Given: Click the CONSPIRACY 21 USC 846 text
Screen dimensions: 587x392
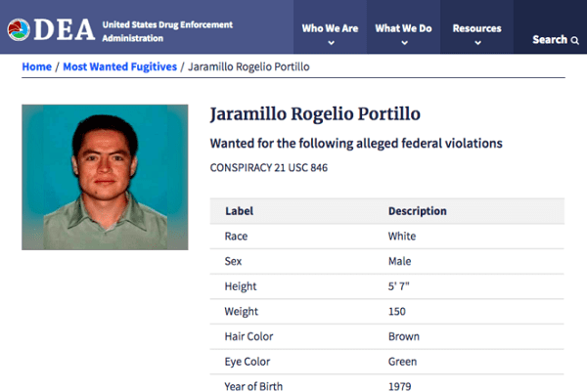Looking at the screenshot, I should pyautogui.click(x=269, y=167).
